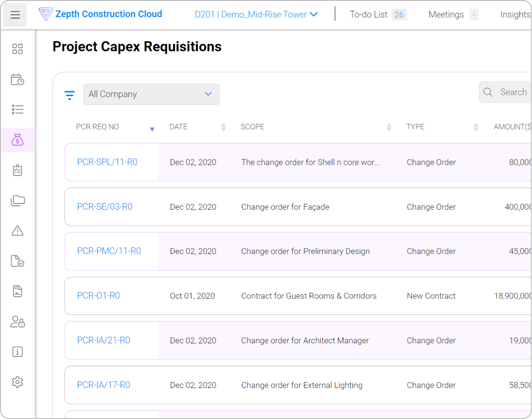Open the settings gear sidebar icon
Image resolution: width=532 pixels, height=419 pixels.
(17, 382)
